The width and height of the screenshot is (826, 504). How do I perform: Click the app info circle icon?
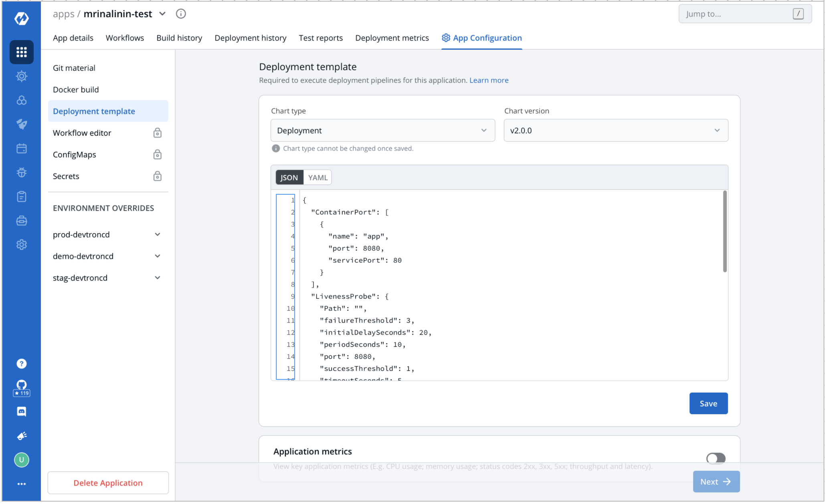coord(181,14)
